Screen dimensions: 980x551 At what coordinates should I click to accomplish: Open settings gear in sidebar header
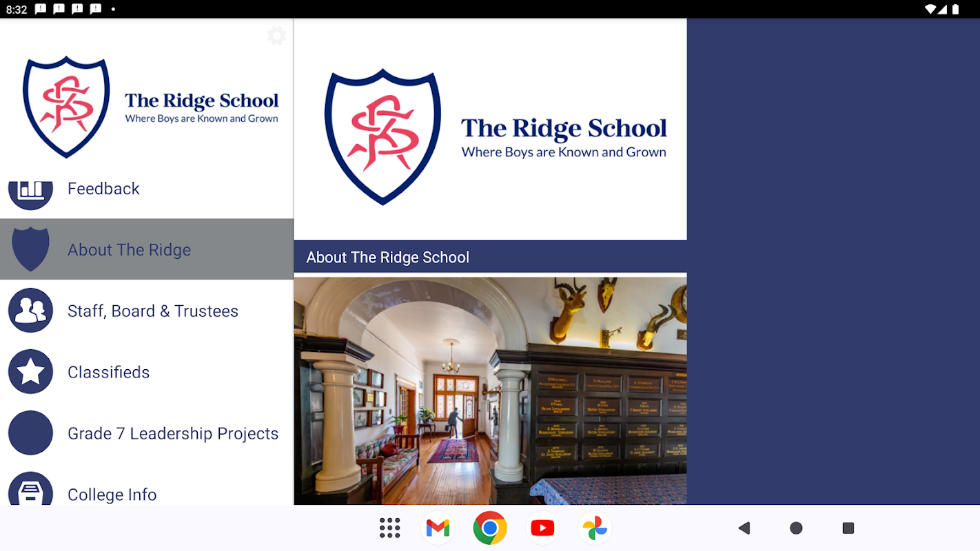tap(276, 36)
